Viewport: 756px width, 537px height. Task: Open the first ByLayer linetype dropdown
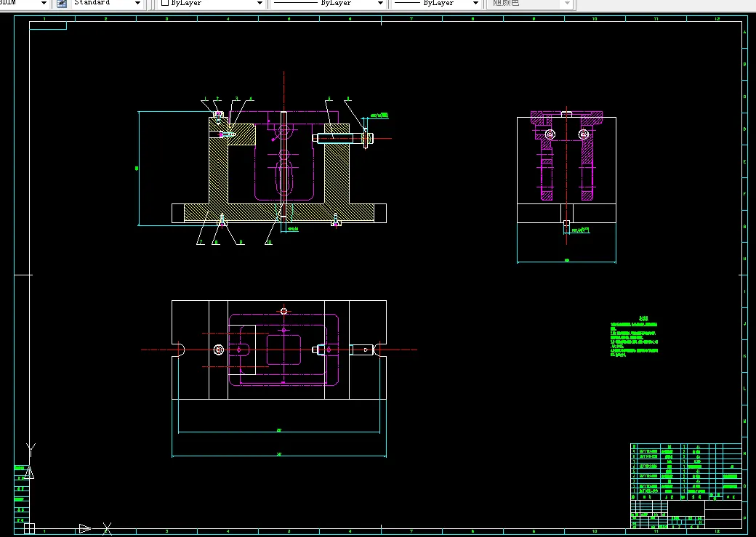click(x=328, y=4)
